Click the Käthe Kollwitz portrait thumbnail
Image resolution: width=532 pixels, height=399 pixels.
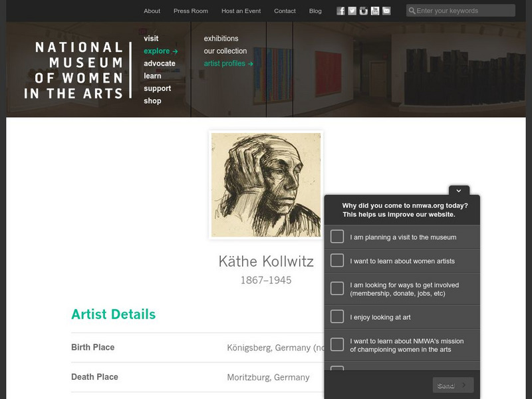(266, 185)
